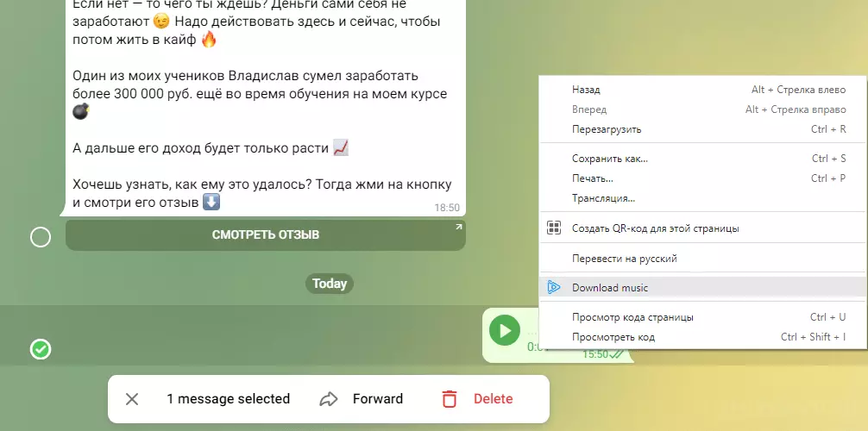Open Просмотр кода страницы
The width and height of the screenshot is (868, 431).
703,317
